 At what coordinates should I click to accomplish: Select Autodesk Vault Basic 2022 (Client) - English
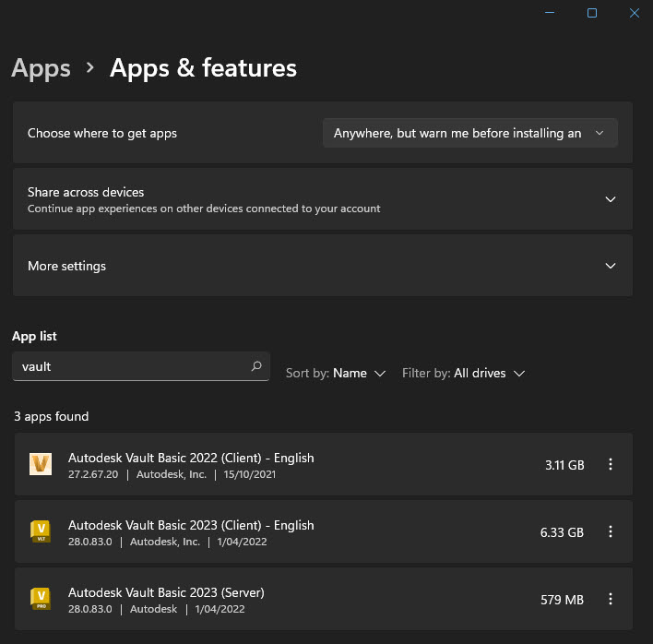pyautogui.click(x=323, y=464)
